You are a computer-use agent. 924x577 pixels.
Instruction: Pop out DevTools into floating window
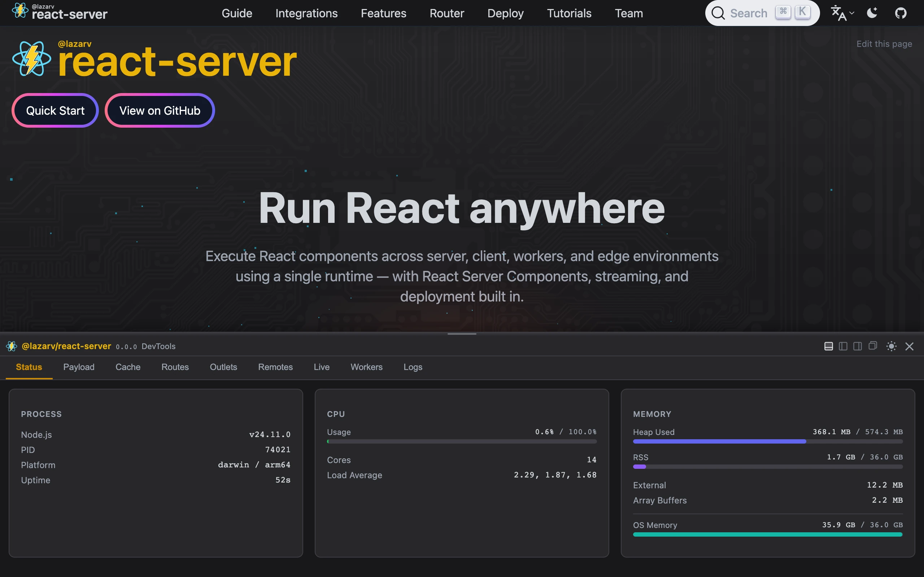[x=872, y=346]
